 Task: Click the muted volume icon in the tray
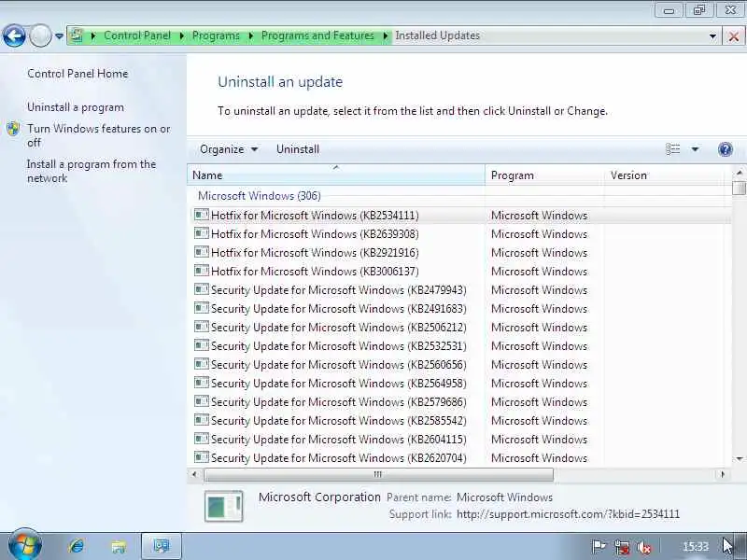pyautogui.click(x=645, y=547)
